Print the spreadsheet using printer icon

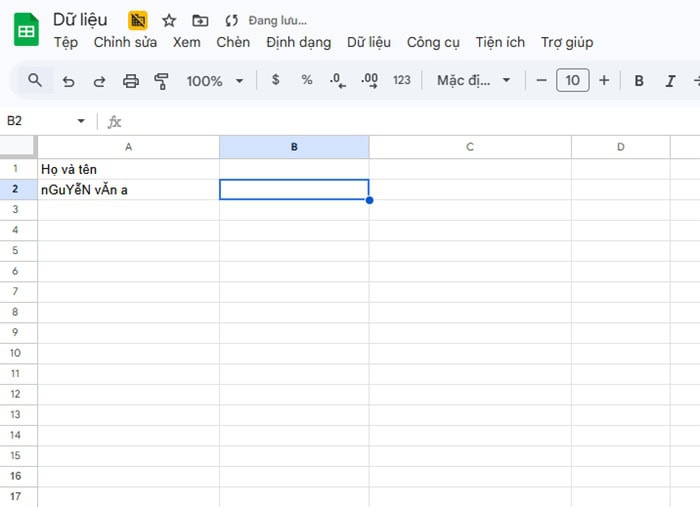point(130,81)
